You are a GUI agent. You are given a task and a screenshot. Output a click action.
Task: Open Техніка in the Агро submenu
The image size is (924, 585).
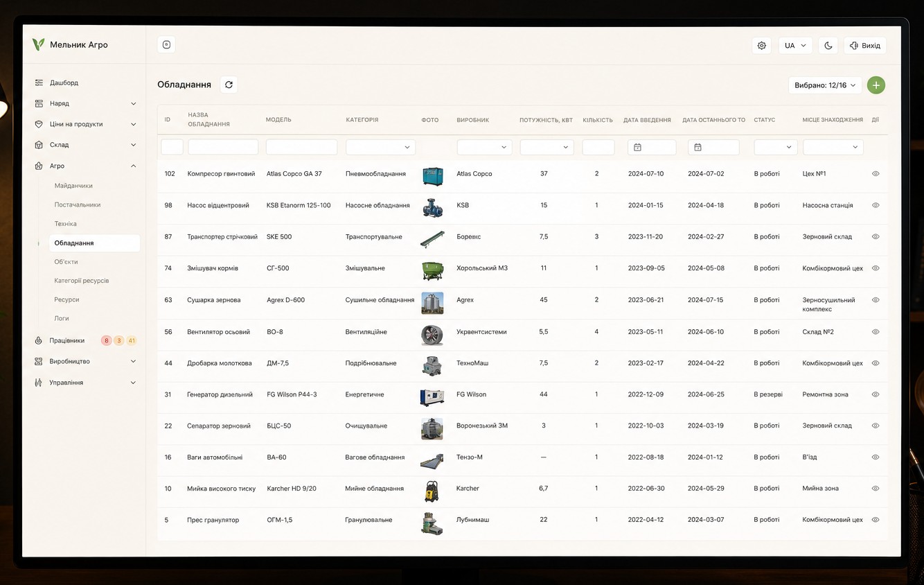click(x=66, y=224)
